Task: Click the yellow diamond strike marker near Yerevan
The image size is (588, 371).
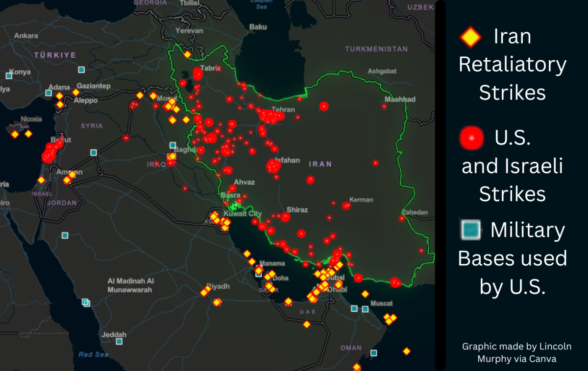Action: (x=187, y=54)
